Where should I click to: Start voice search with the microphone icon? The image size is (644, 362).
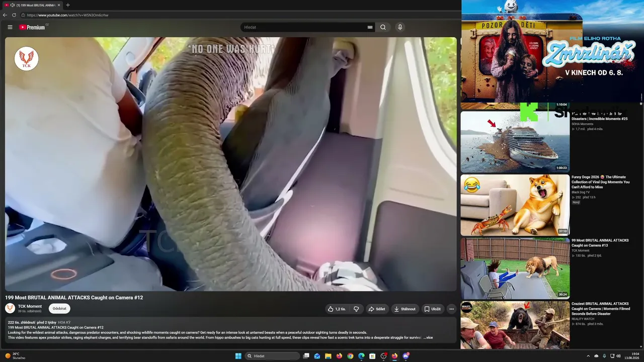click(400, 27)
